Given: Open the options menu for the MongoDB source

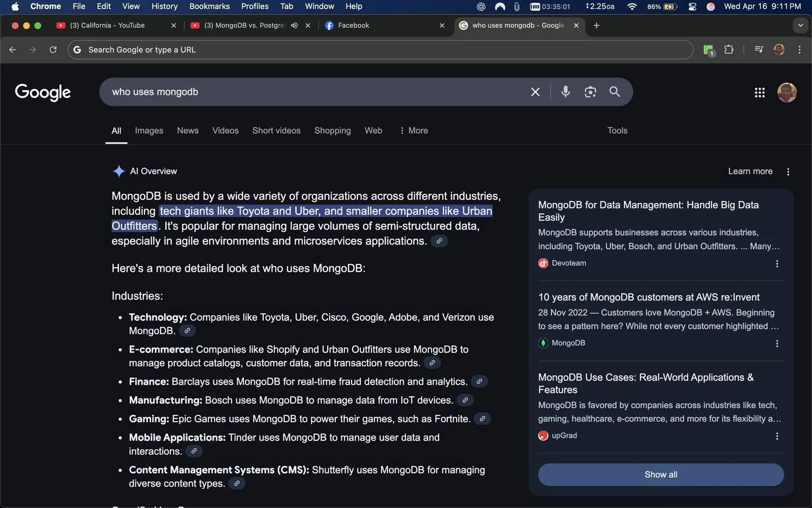Looking at the screenshot, I should point(777,343).
